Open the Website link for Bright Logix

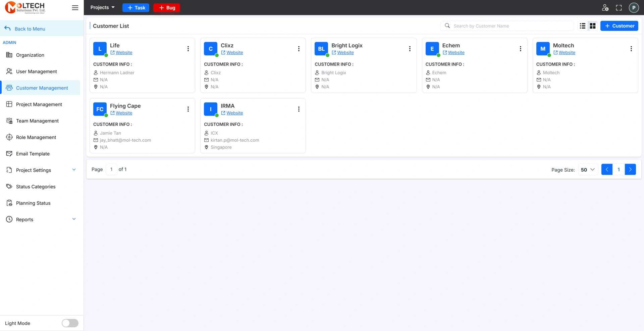coord(345,53)
